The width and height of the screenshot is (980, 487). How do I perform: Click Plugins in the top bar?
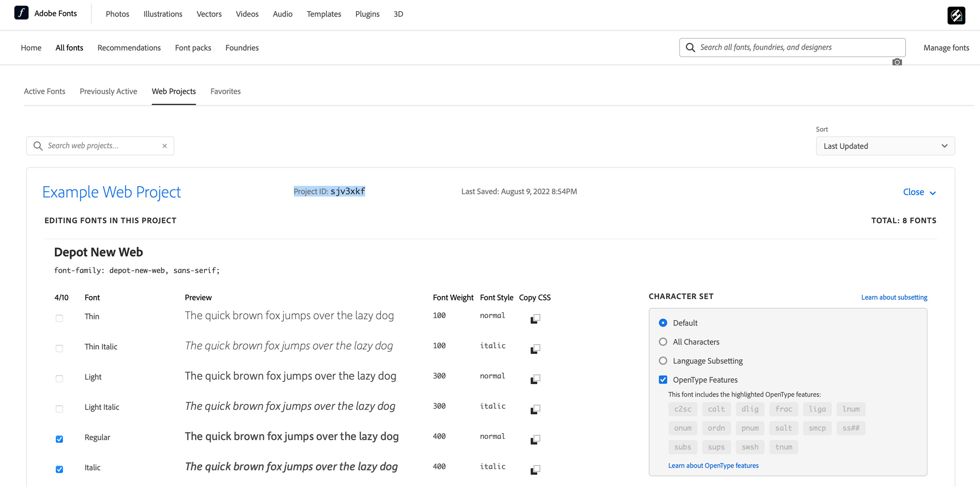click(x=367, y=14)
